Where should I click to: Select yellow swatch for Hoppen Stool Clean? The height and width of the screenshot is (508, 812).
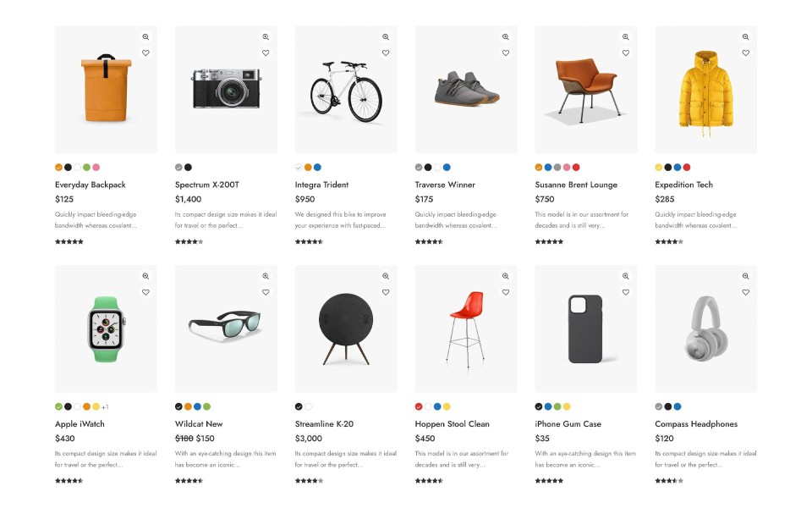click(447, 407)
